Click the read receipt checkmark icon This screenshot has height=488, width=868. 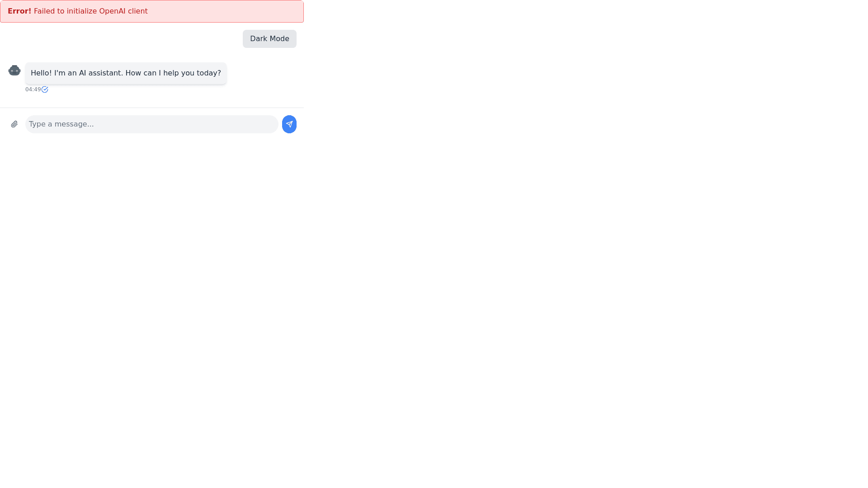45,89
